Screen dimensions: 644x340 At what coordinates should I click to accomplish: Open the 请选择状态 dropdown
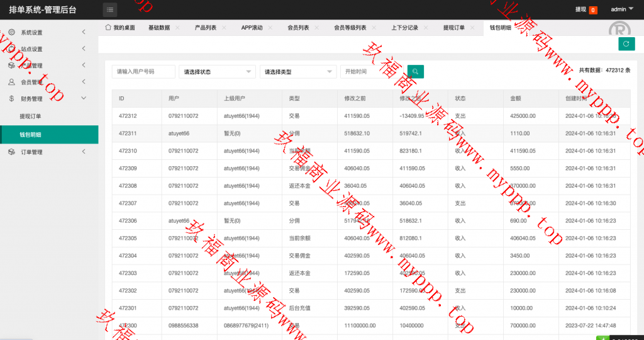pyautogui.click(x=217, y=72)
